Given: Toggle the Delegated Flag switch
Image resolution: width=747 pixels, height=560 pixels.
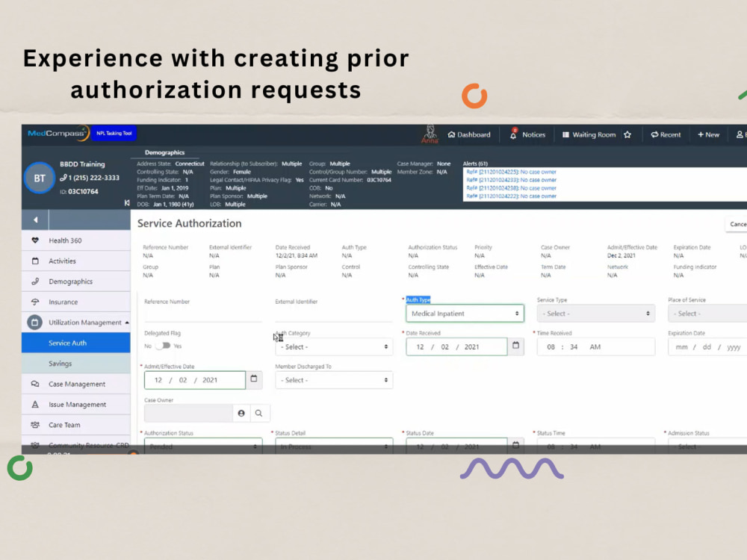Looking at the screenshot, I should click(163, 346).
